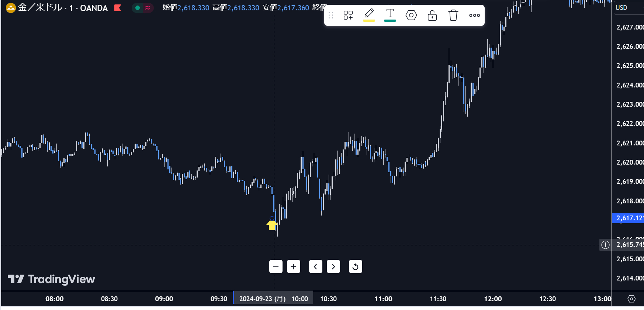Image resolution: width=644 pixels, height=310 pixels.
Task: Delete the drawing with the trash icon
Action: pos(453,15)
